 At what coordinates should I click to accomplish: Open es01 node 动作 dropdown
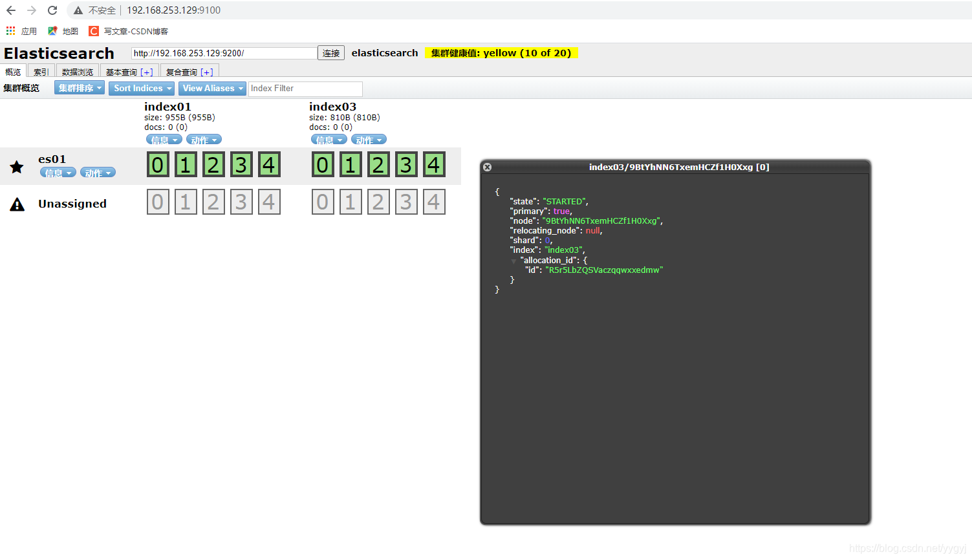point(98,173)
